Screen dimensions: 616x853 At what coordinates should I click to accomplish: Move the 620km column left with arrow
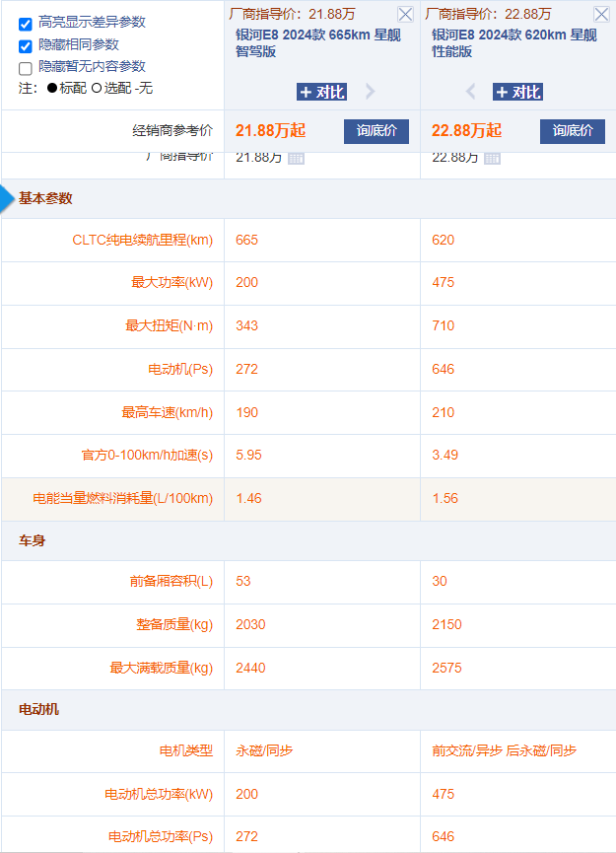point(470,92)
